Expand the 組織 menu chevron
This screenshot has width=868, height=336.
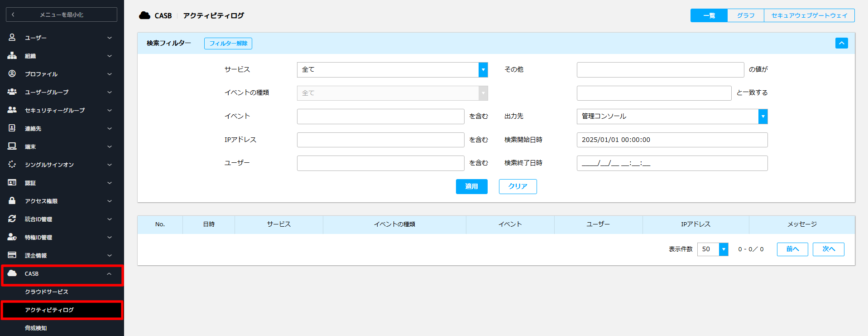(x=110, y=56)
